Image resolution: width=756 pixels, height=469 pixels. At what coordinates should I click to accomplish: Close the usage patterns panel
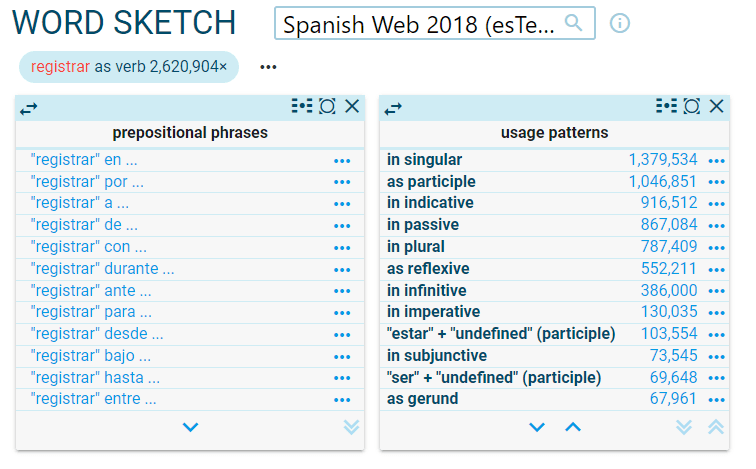coord(716,107)
